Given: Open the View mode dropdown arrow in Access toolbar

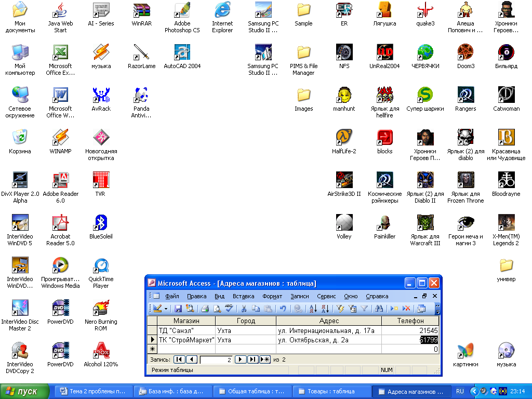Looking at the screenshot, I should pos(166,309).
